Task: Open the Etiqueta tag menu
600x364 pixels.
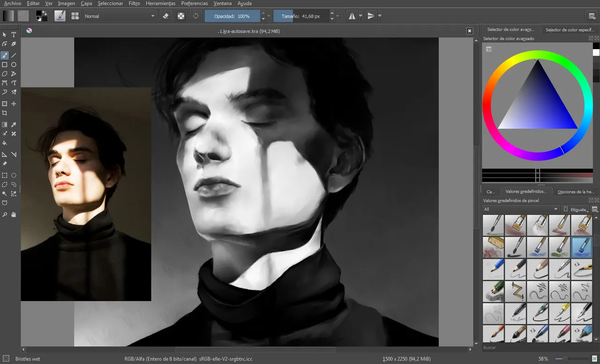Action: (576, 209)
